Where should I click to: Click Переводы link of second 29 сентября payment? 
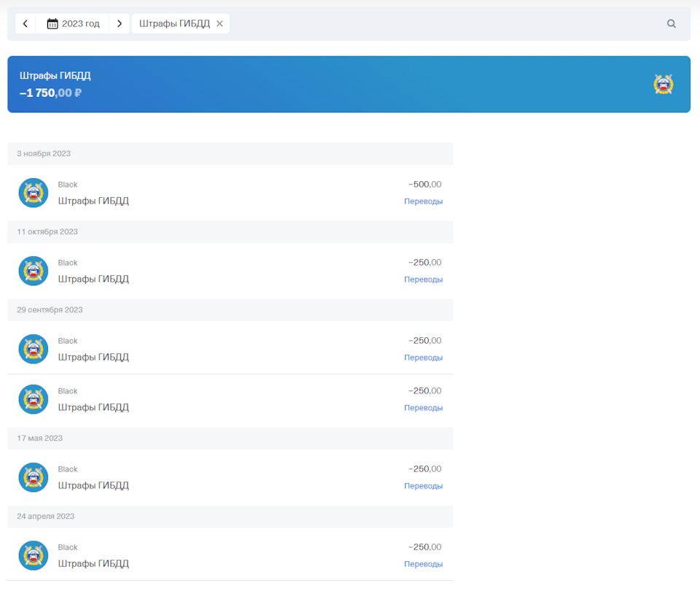click(423, 408)
